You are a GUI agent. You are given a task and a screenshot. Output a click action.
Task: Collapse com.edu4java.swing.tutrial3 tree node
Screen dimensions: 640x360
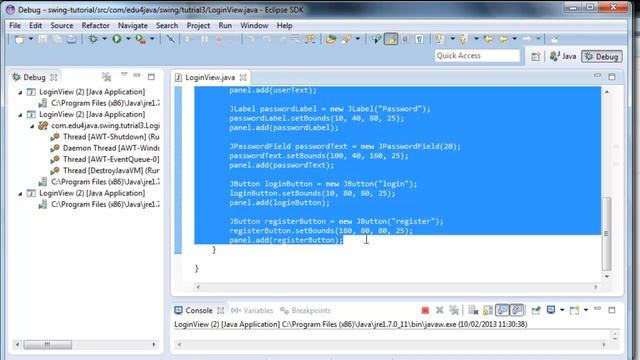32,126
